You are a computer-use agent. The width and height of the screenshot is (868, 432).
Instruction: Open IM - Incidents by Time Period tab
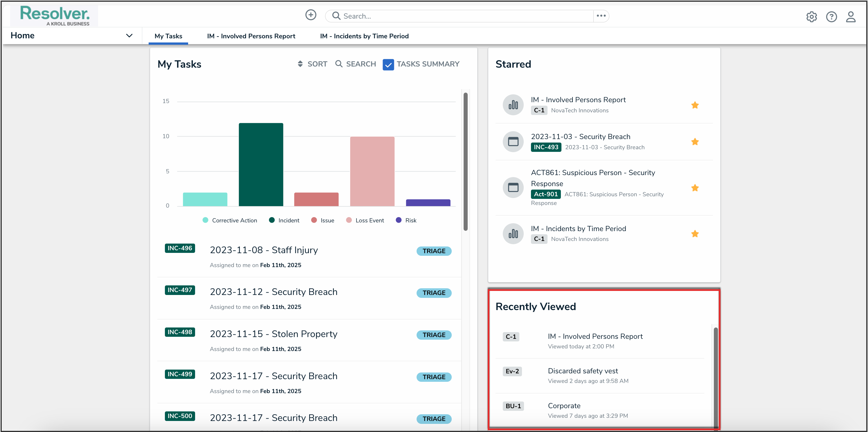(x=364, y=36)
